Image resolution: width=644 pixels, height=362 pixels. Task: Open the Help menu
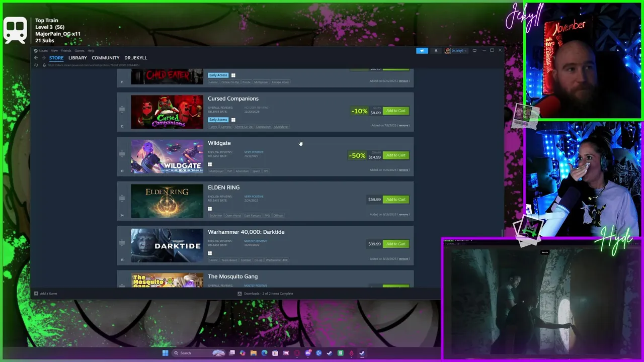coord(91,51)
